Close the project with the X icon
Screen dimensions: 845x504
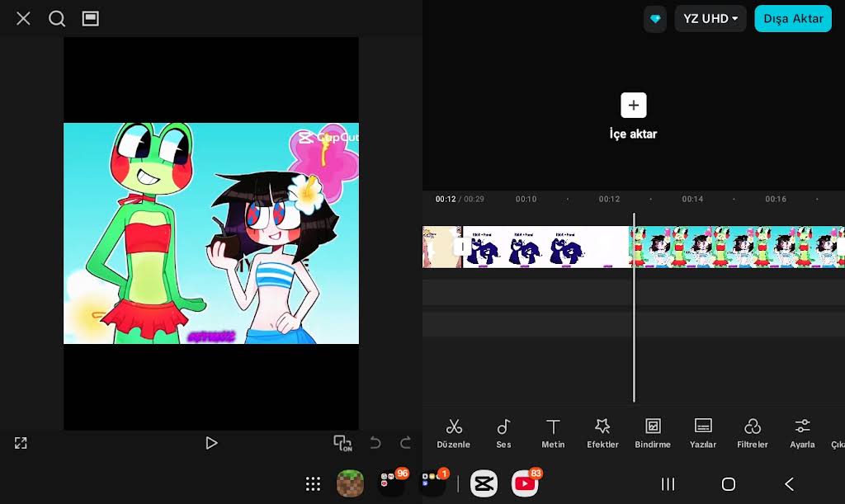pyautogui.click(x=23, y=19)
